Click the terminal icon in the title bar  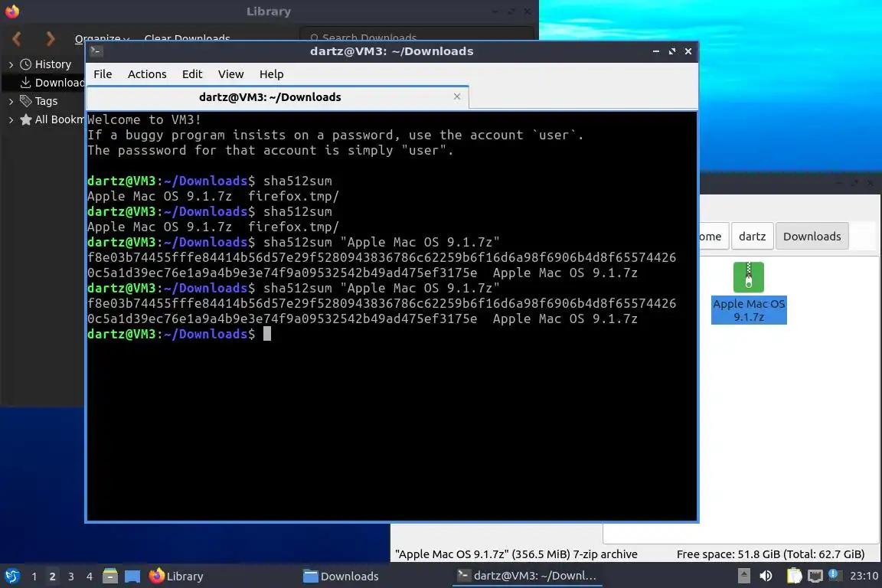pyautogui.click(x=96, y=51)
